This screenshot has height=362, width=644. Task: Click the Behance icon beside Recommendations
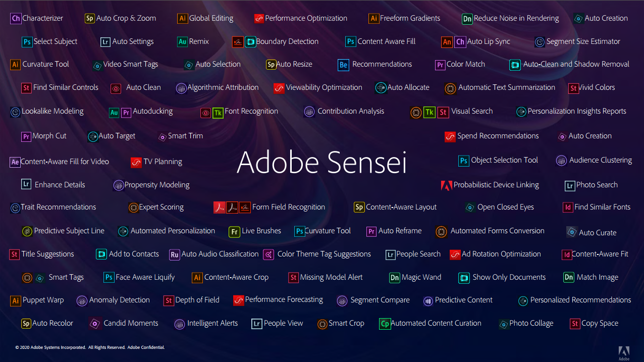pos(343,65)
